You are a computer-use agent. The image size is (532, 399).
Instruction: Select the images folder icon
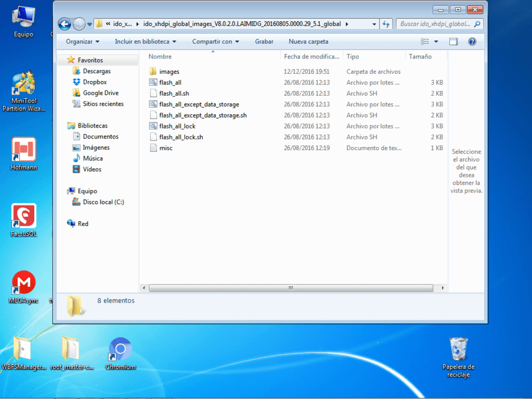[153, 72]
